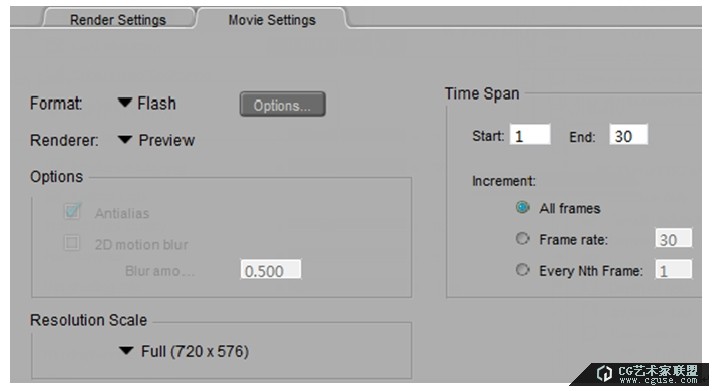Viewport: 714px width, 391px height.
Task: Click the Resolution Scale dropdown arrow triangle
Action: click(126, 350)
